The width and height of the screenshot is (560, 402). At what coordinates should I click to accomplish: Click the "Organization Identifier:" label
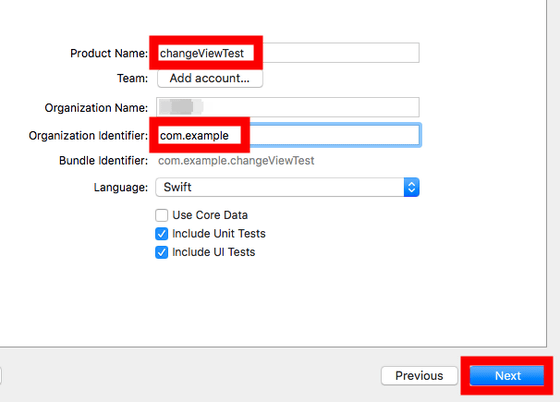tap(88, 136)
